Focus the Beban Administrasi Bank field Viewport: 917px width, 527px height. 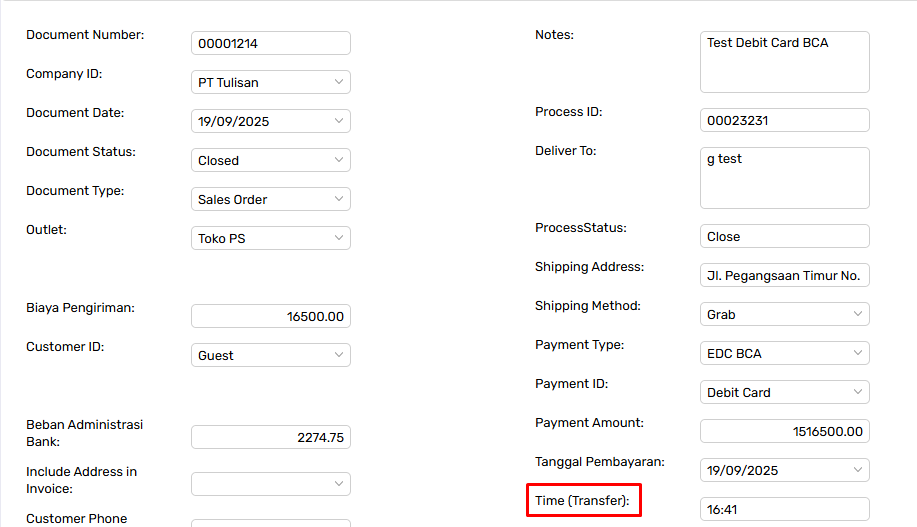[x=270, y=437]
